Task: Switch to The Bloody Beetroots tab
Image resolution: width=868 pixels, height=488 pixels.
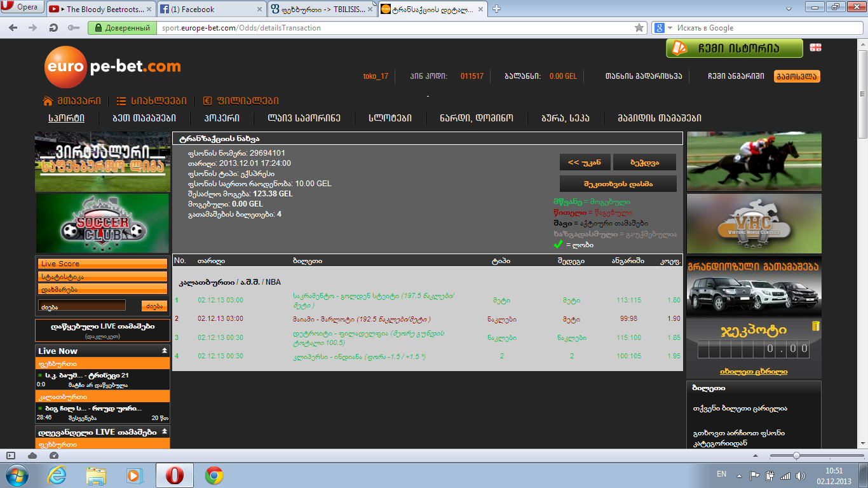Action: click(100, 9)
